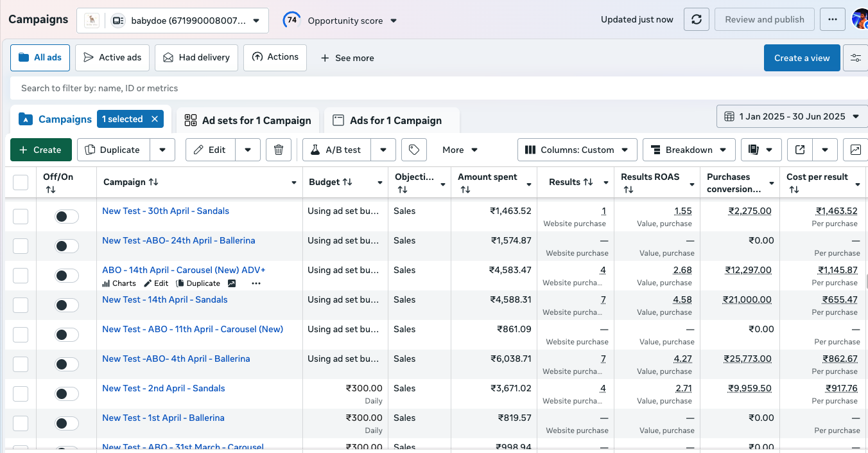Screen dimensions: 868x453
Task: Toggle on New Test -ABO- 4th April - Ballerina
Action: pos(67,364)
